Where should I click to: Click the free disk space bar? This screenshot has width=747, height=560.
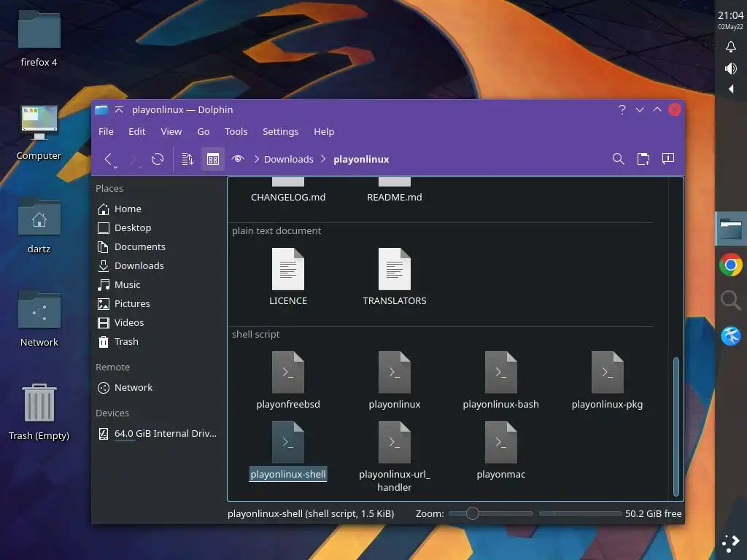pos(580,513)
